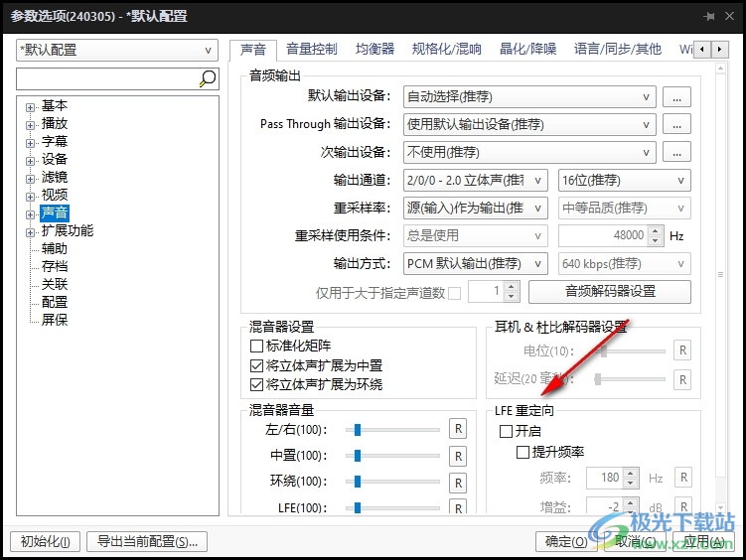746x560 pixels.
Task: Open browse button for default output device
Action: click(x=676, y=97)
